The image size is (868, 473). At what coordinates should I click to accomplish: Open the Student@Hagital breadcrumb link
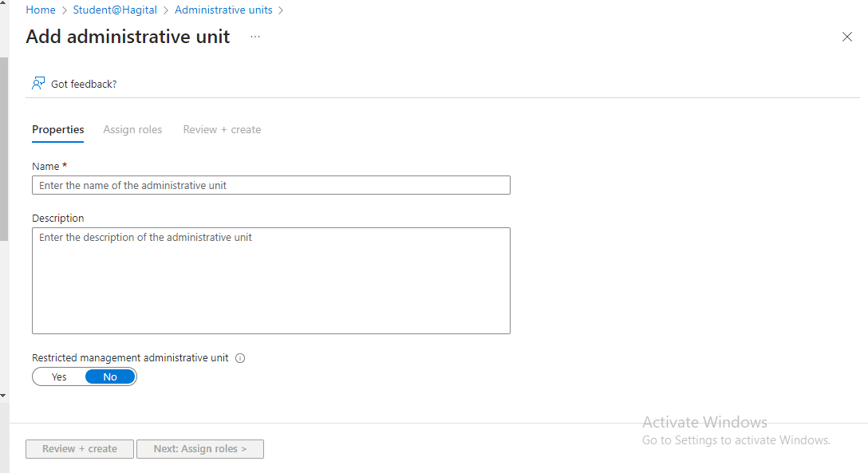(x=115, y=10)
